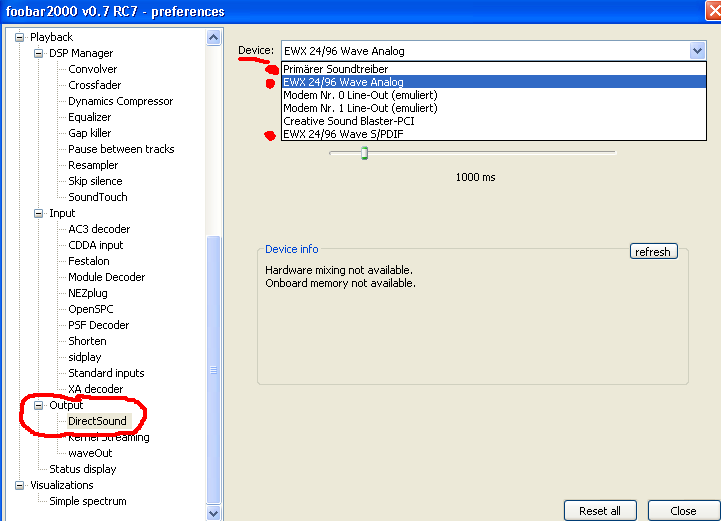Open the Device dropdown arrow
Image resolution: width=721 pixels, height=521 pixels.
click(697, 51)
